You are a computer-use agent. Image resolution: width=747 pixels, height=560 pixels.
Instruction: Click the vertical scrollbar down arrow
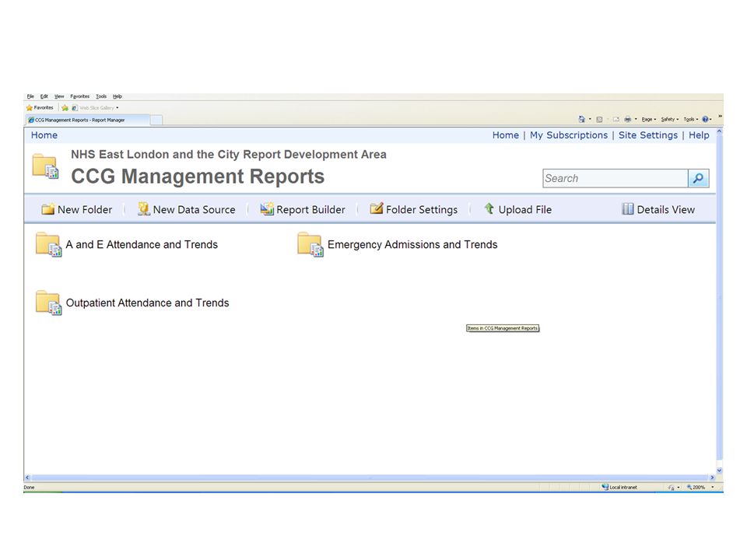(719, 471)
